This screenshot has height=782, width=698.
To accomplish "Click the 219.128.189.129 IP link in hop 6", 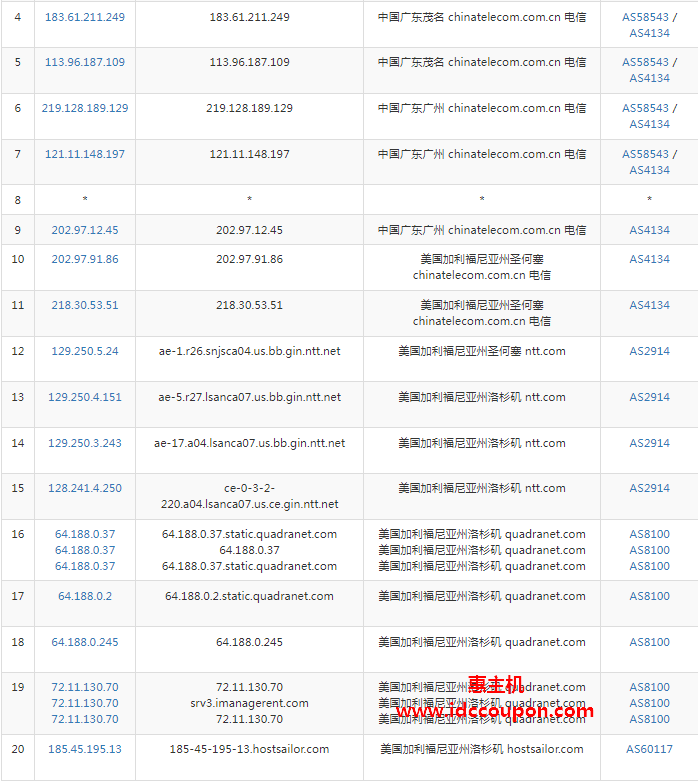I will [85, 108].
